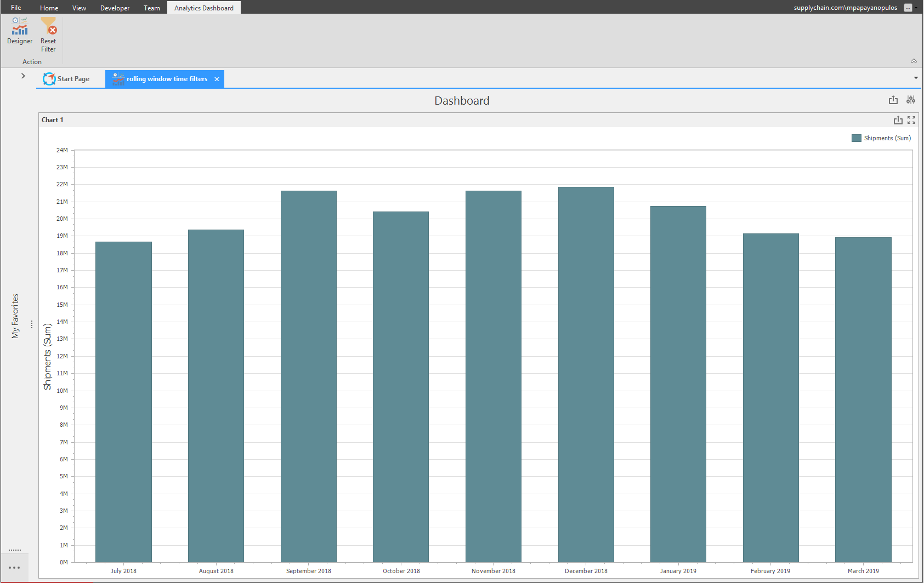Maximize Chart 1 with the fullscreen icon
The width and height of the screenshot is (924, 583).
pyautogui.click(x=911, y=120)
